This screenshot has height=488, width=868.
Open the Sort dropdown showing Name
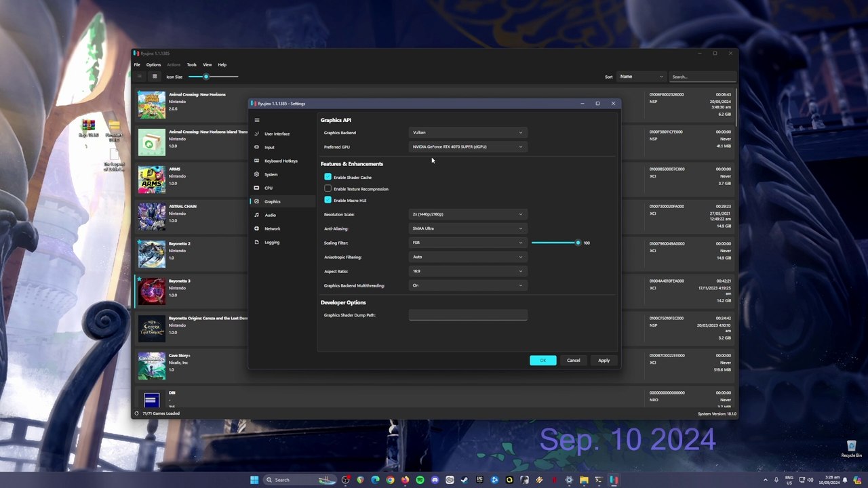pos(641,77)
